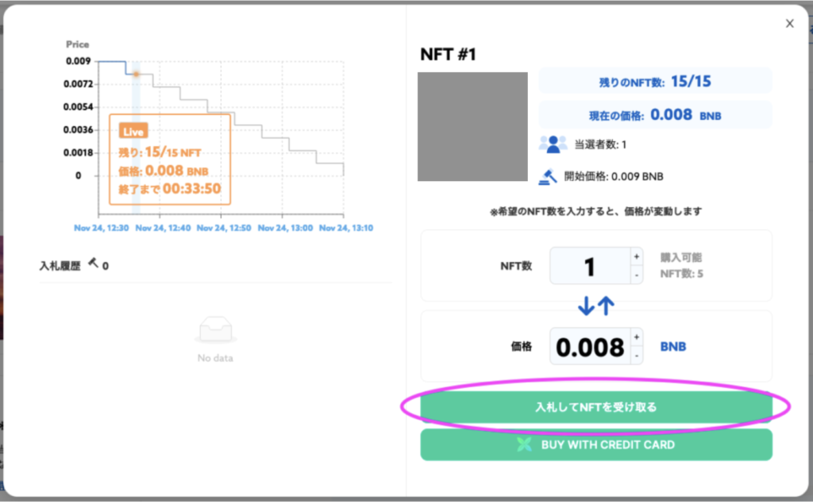
Task: Decrease NFT count with minus stepper
Action: (636, 275)
